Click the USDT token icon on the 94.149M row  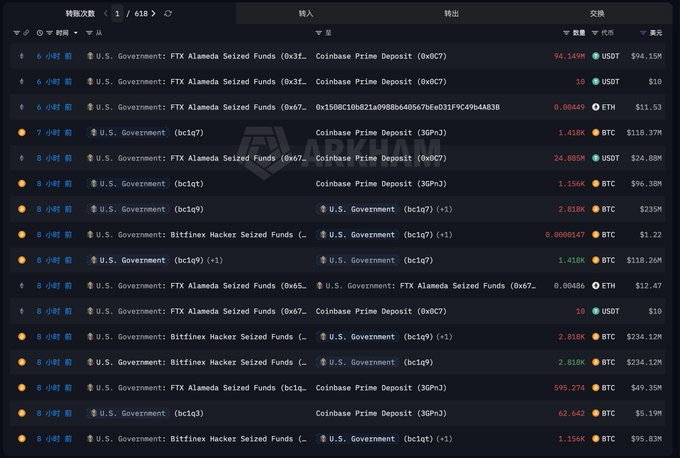(596, 56)
